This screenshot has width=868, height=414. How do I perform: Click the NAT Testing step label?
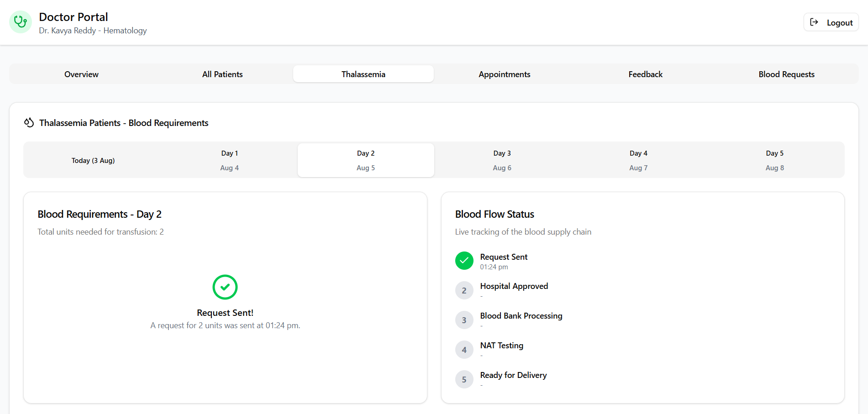502,346
